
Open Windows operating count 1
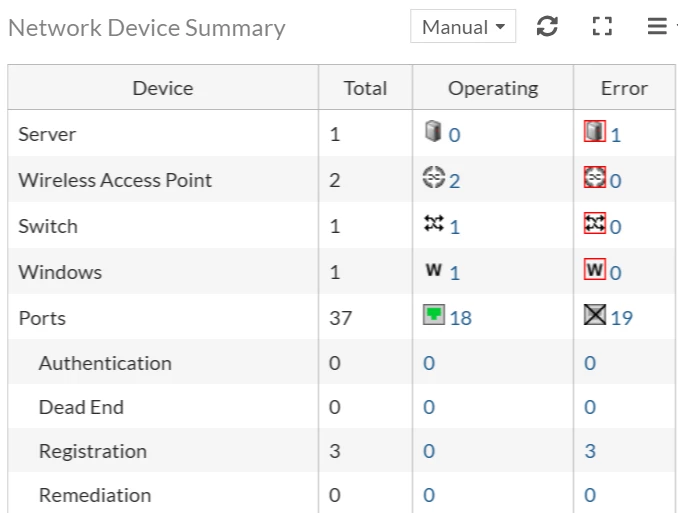[454, 273]
